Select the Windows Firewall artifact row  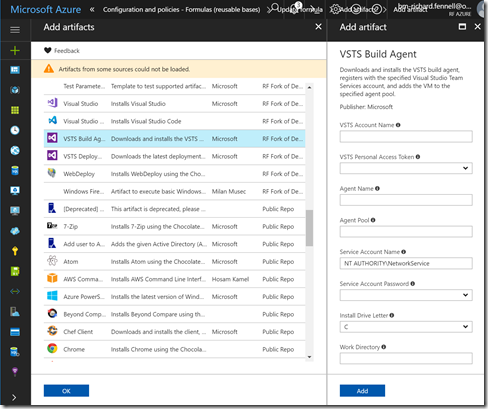(x=174, y=191)
